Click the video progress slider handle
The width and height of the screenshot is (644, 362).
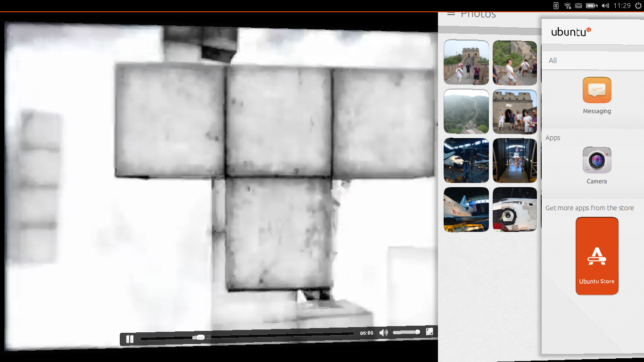[200, 337]
